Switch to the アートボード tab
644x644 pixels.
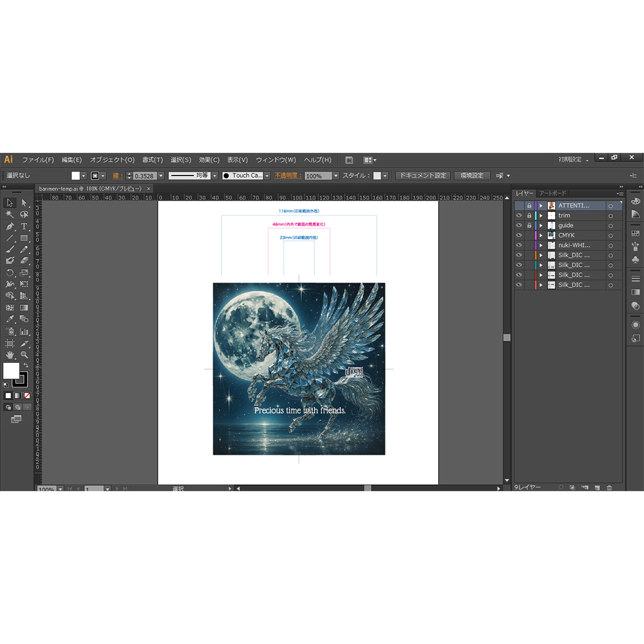(552, 193)
